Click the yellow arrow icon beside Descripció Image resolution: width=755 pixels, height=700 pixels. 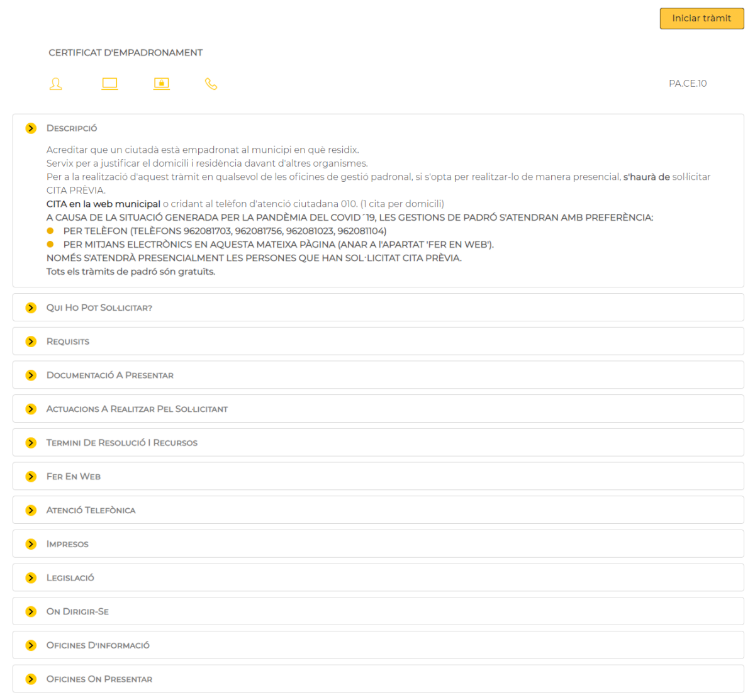[31, 128]
